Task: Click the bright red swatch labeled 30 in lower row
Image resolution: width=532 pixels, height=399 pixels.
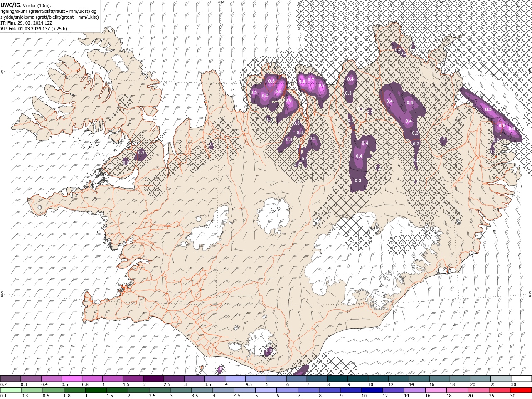Action: point(522,390)
